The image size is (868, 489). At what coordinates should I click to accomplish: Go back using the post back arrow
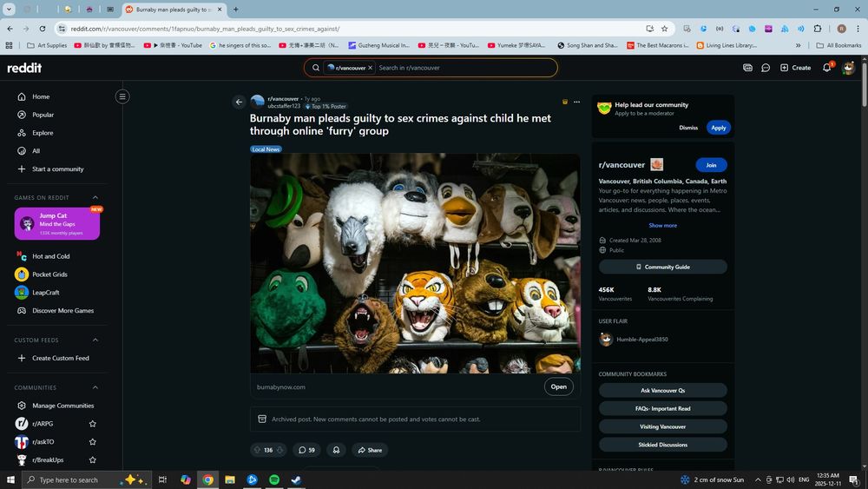click(x=239, y=102)
